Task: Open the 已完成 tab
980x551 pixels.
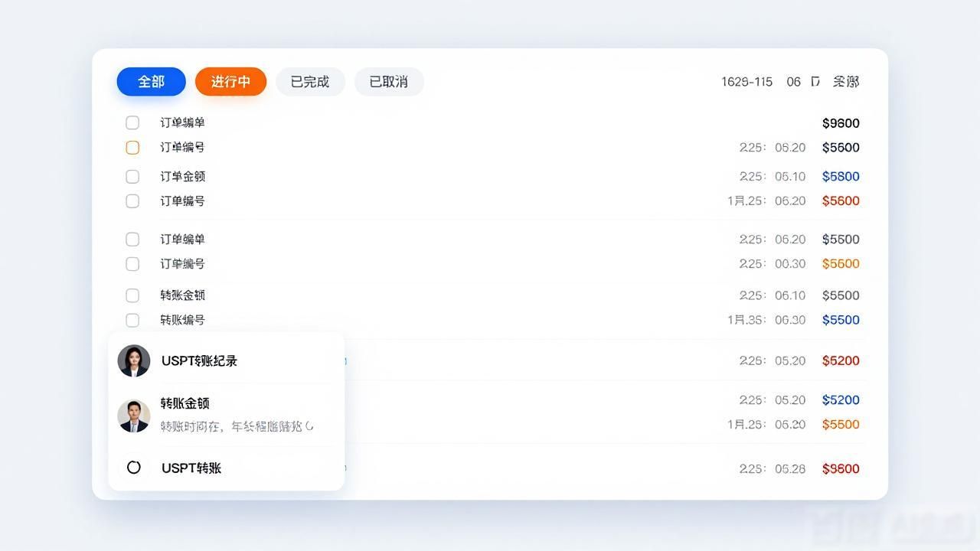Action: click(310, 82)
